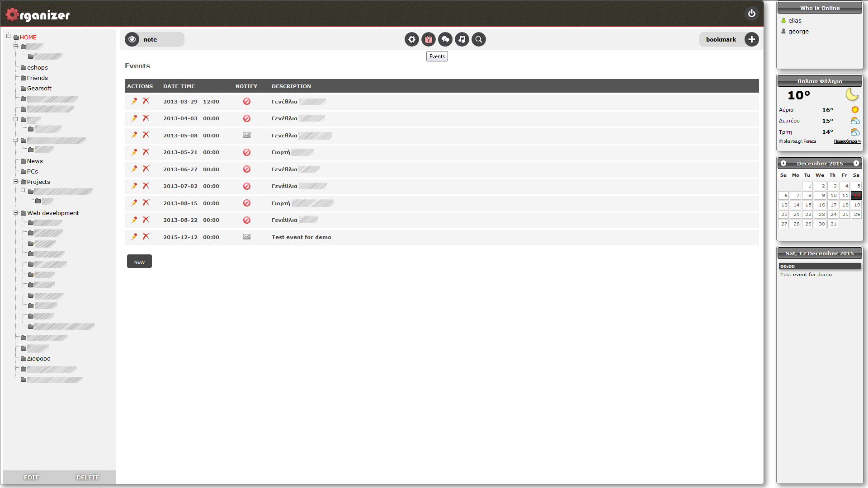The width and height of the screenshot is (868, 488).
Task: Click the Organizer logo
Action: click(x=38, y=15)
